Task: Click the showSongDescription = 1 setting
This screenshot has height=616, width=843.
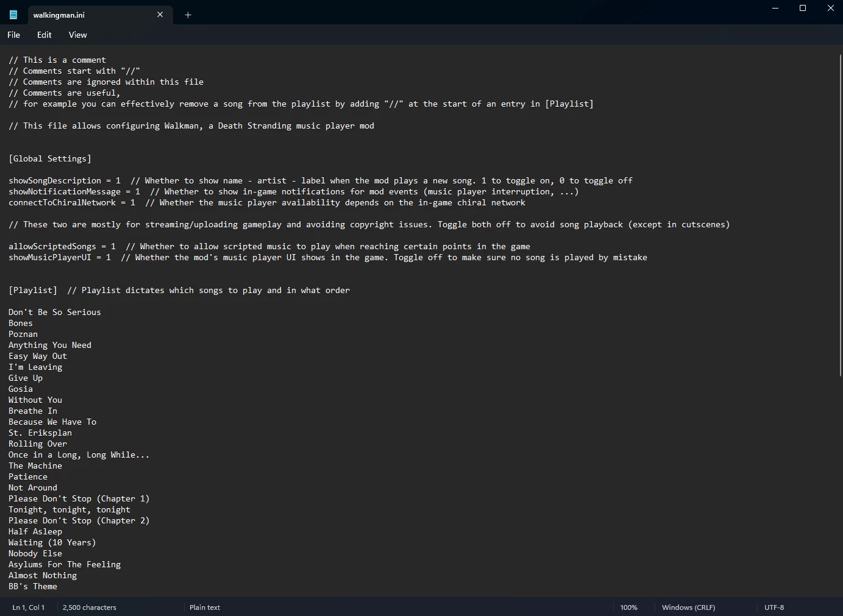Action: [65, 180]
